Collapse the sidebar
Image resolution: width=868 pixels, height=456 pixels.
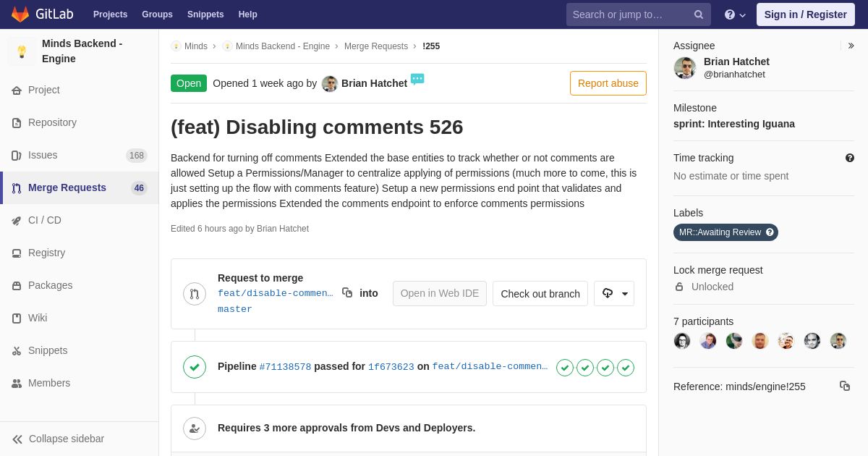(80, 439)
